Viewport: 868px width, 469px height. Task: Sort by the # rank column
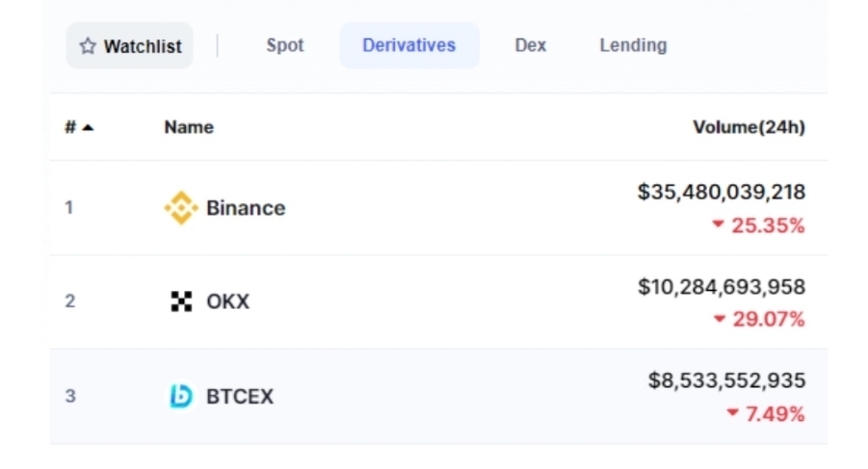pyautogui.click(x=70, y=127)
